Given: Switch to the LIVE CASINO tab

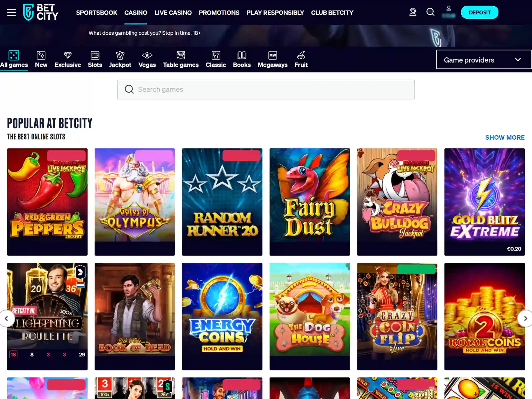Looking at the screenshot, I should point(173,12).
